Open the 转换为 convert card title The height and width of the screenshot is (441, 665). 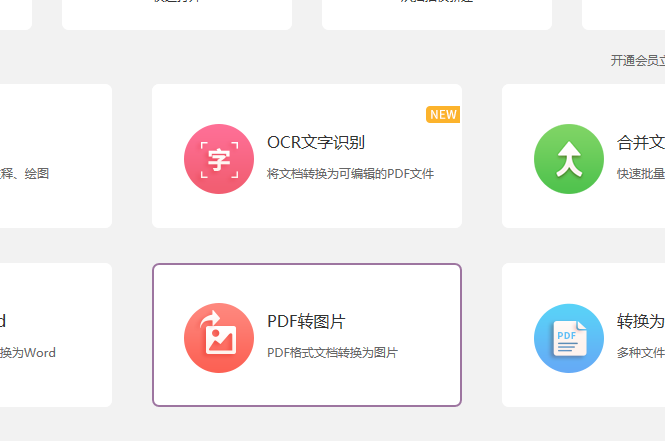pyautogui.click(x=640, y=321)
